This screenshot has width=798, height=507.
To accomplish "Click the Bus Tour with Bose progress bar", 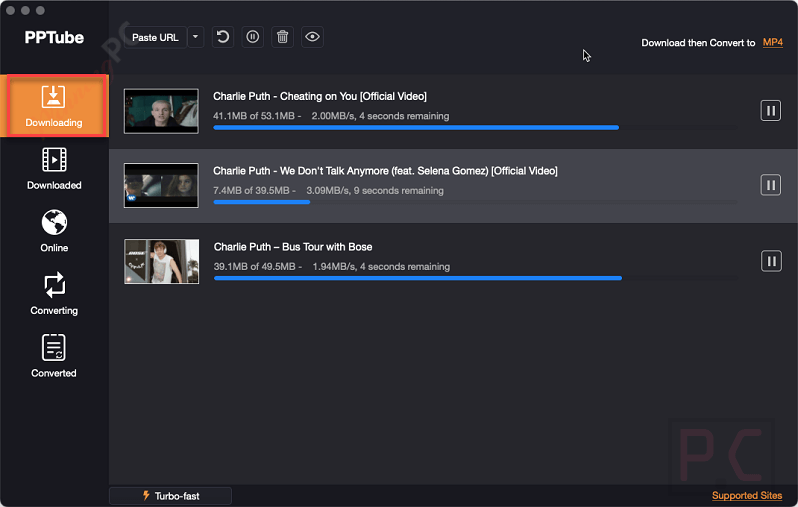I will (x=476, y=278).
